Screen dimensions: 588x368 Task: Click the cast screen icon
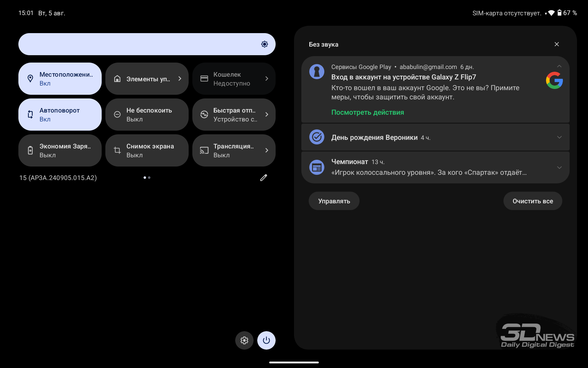(204, 150)
